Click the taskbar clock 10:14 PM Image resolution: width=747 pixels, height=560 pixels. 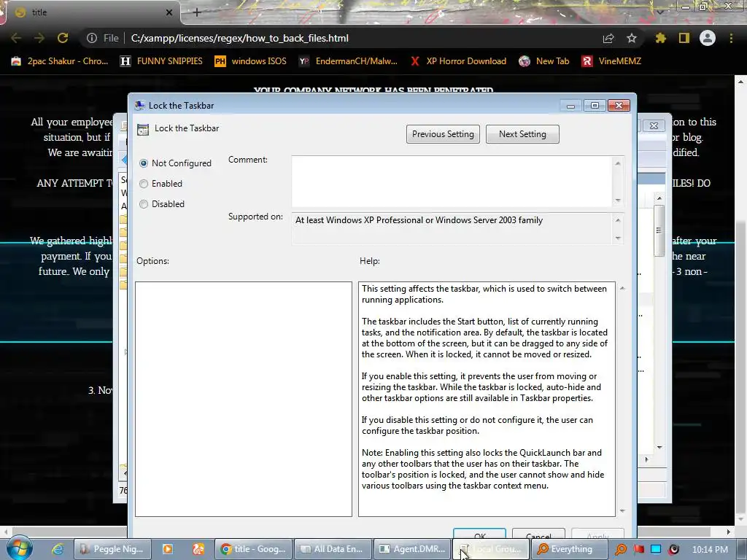pyautogui.click(x=710, y=550)
